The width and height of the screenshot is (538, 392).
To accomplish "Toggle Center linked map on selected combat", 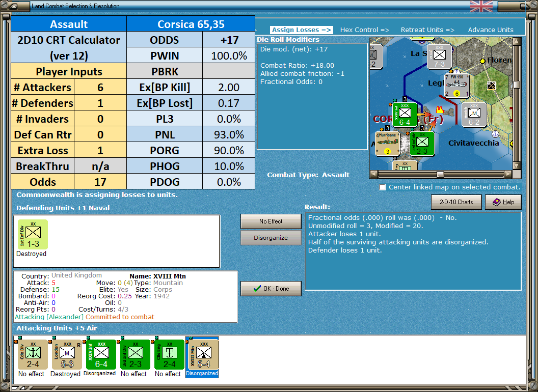I will 382,187.
